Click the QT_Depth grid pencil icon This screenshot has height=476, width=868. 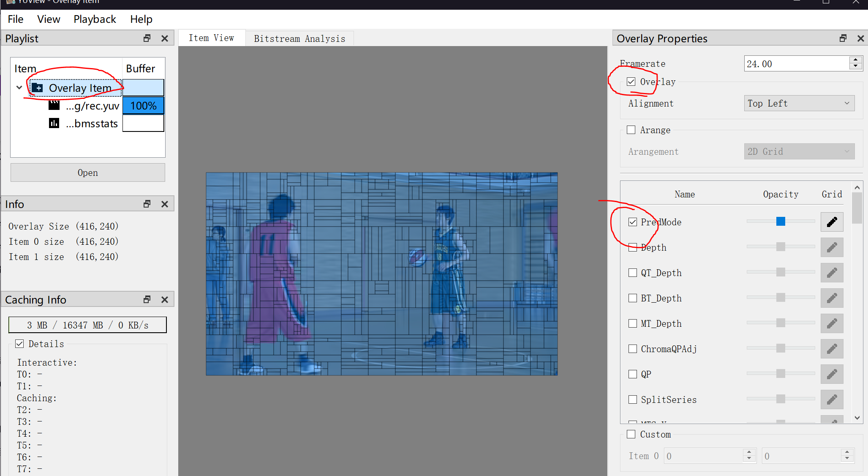tap(832, 273)
